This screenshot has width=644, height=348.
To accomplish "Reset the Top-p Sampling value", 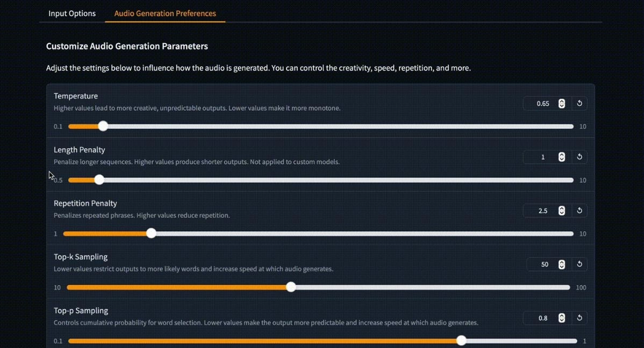I will (x=579, y=318).
